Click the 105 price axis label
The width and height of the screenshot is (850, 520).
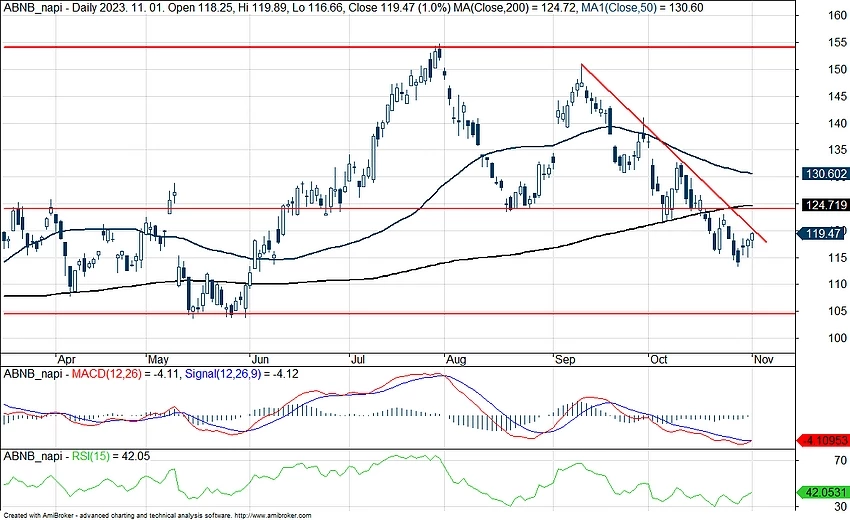[838, 311]
